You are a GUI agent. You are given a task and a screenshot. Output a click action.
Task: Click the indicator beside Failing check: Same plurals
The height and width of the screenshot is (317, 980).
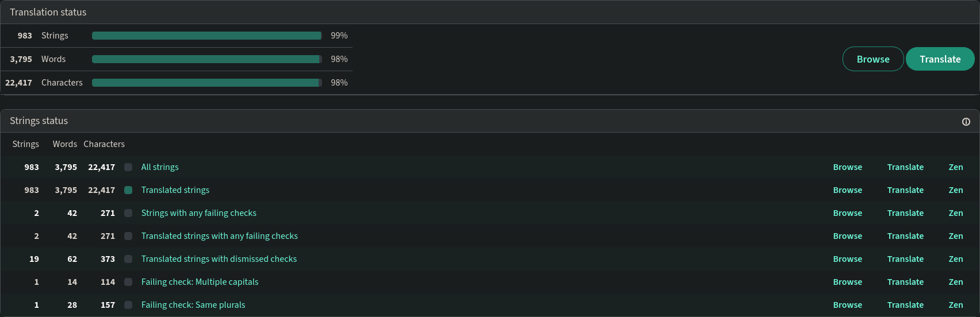click(128, 305)
